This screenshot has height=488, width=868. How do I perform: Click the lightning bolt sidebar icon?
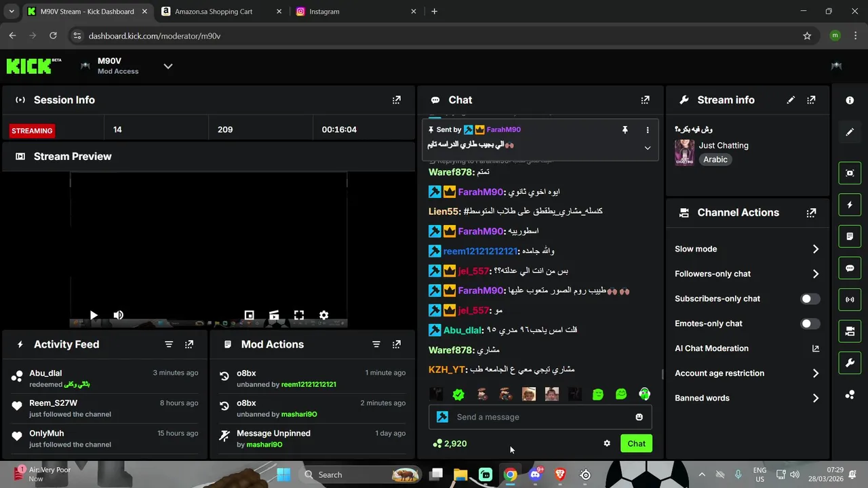850,205
